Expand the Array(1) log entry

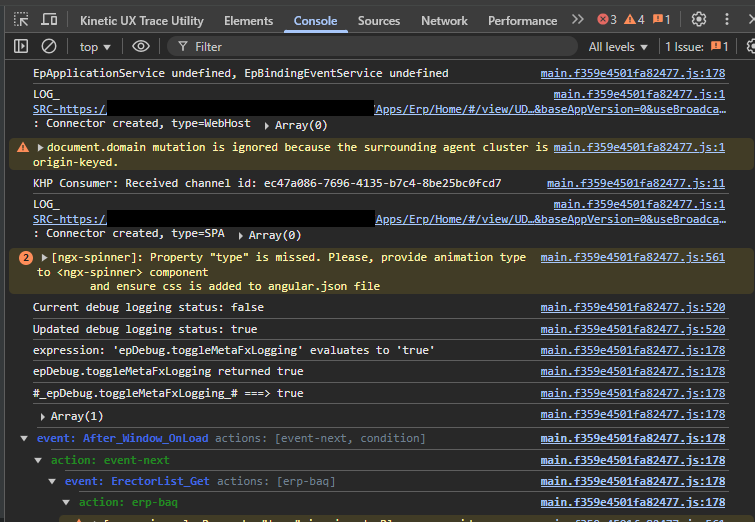point(43,416)
